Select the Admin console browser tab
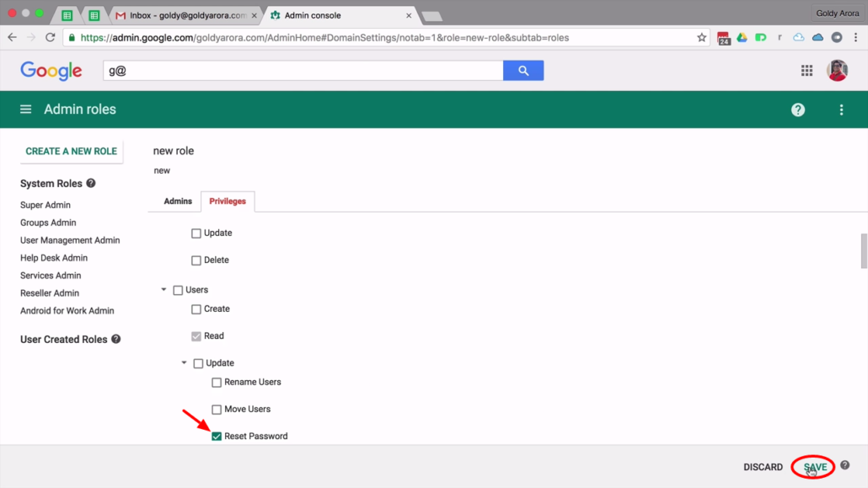 click(339, 15)
